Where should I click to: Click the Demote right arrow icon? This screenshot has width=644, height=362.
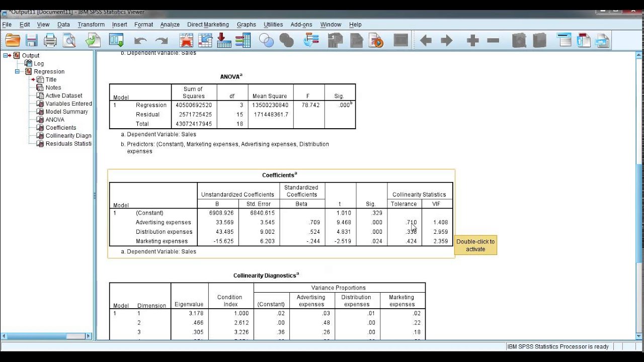point(447,41)
